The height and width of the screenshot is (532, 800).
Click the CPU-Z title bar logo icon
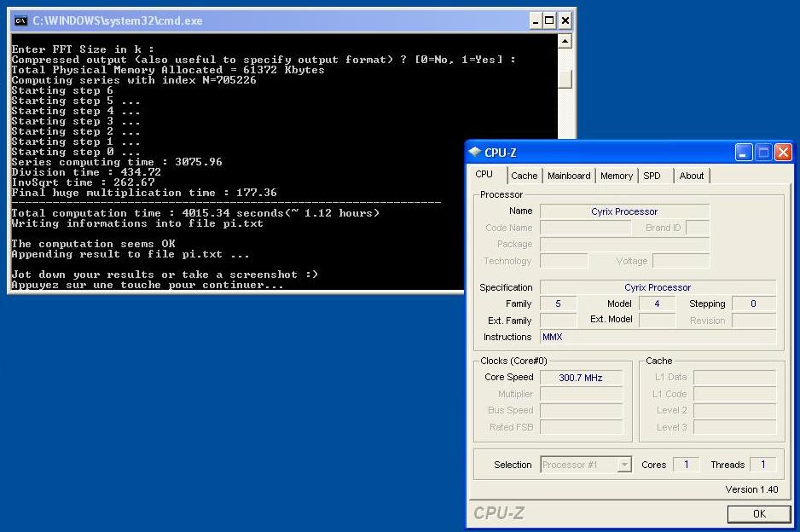475,152
